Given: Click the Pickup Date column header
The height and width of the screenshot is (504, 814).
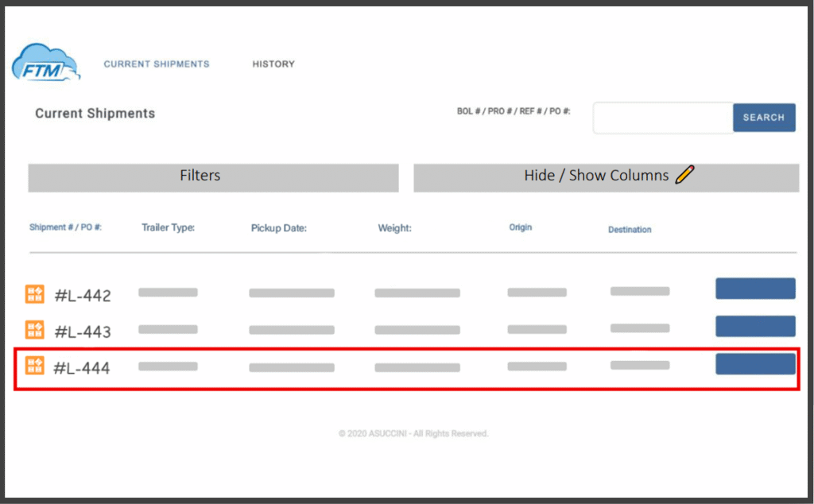Looking at the screenshot, I should point(279,228).
